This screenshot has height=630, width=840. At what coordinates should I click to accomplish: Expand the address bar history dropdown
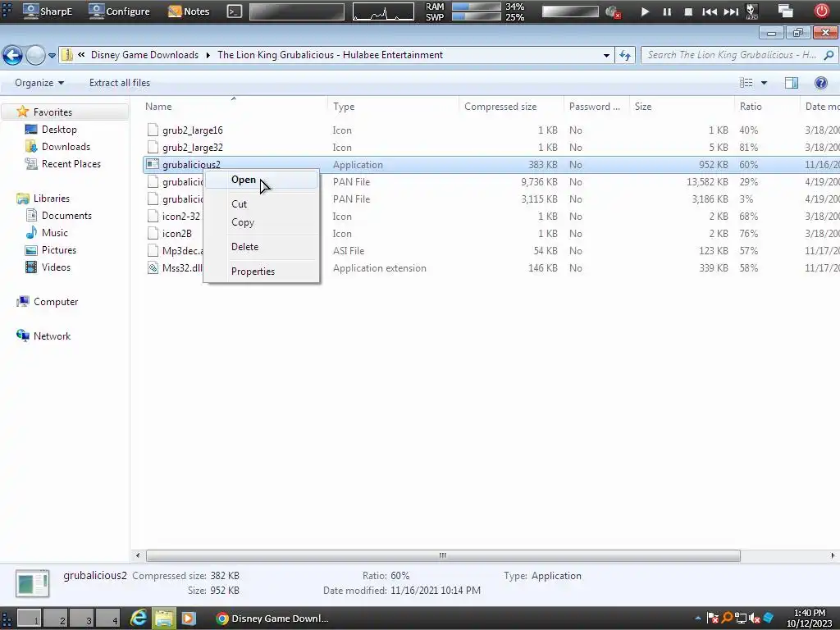606,55
